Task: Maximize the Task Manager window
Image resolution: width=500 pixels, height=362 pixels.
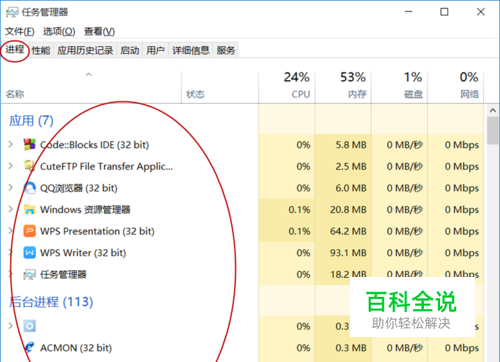Action: (444, 12)
